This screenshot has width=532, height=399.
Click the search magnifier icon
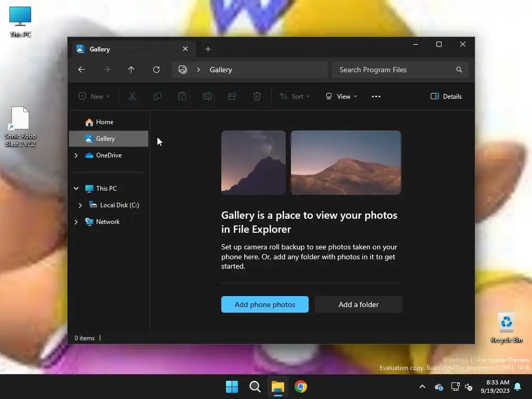coord(459,70)
